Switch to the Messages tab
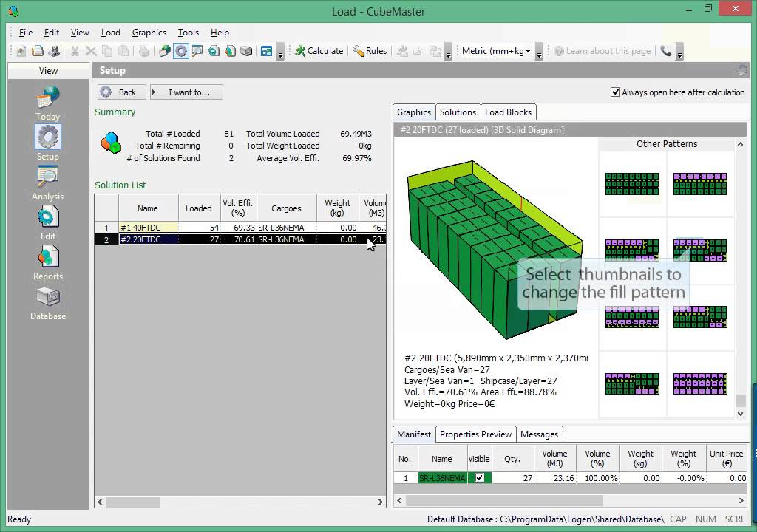Viewport: 757px width, 532px height. point(539,434)
